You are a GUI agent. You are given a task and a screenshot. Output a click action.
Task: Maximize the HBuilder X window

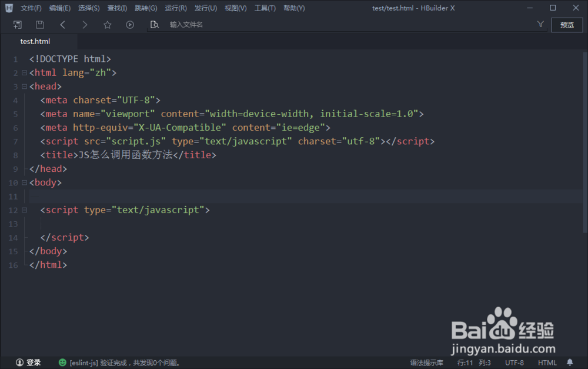[x=553, y=8]
